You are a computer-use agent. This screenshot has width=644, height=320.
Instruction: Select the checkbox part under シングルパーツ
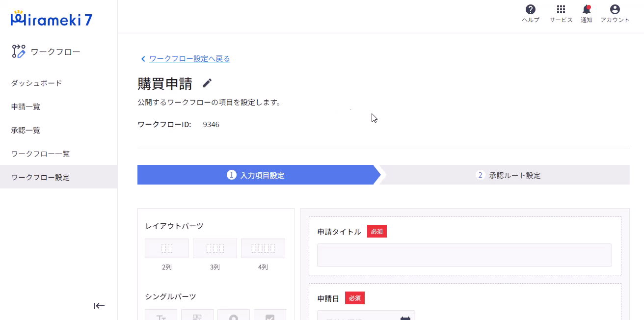270,317
